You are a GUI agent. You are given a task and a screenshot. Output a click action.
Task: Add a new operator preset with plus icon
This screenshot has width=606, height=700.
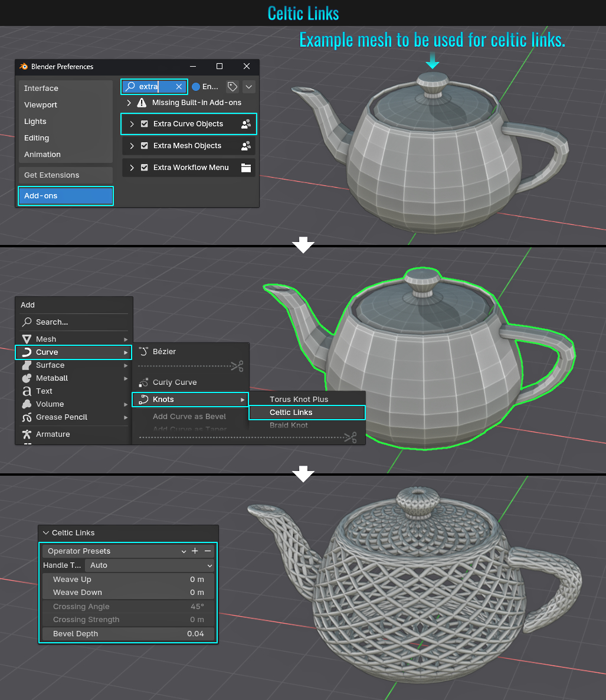coord(195,551)
